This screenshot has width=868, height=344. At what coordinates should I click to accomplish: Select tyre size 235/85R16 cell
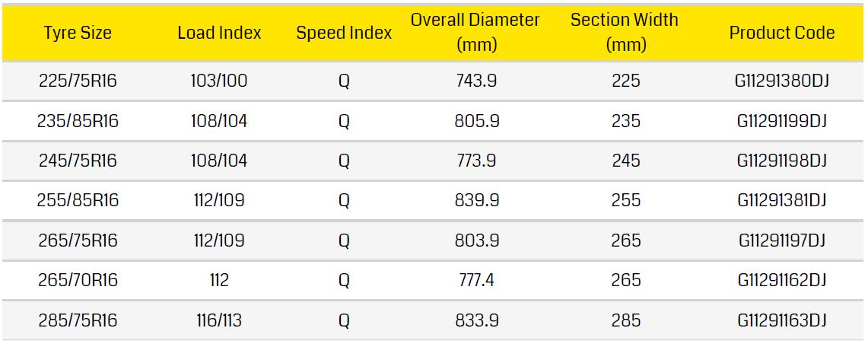(x=78, y=121)
